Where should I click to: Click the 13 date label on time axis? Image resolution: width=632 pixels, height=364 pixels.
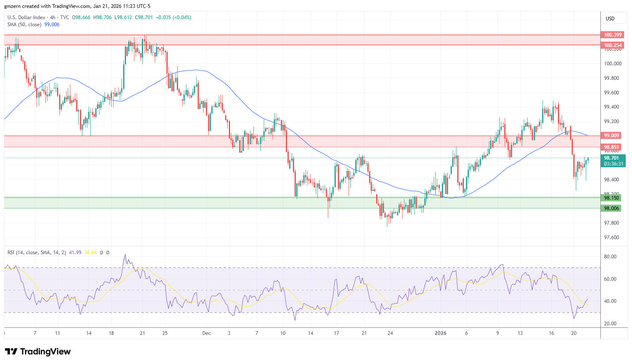[x=520, y=333]
